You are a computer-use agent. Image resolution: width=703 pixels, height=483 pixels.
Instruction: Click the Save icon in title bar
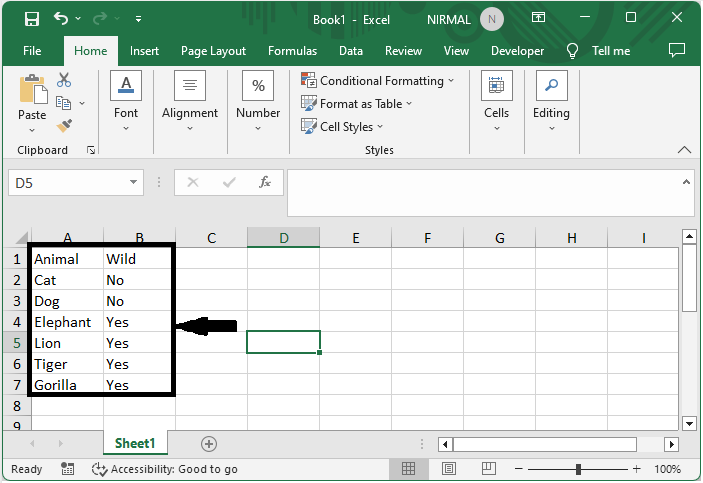[x=31, y=19]
